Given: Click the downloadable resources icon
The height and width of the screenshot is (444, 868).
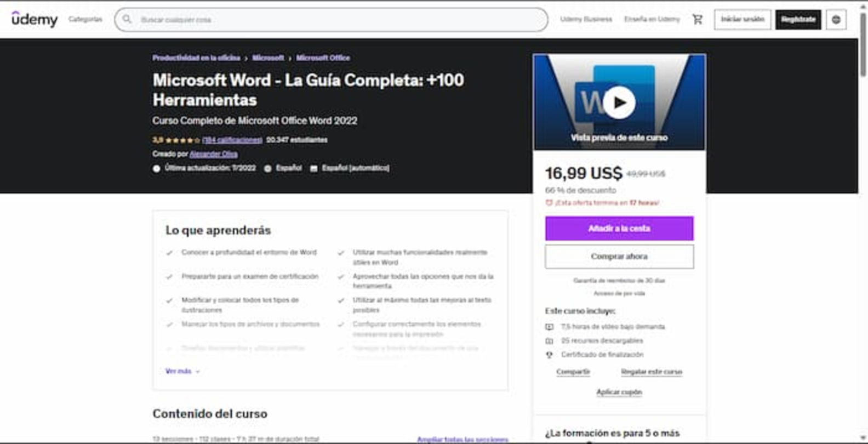Looking at the screenshot, I should tap(549, 341).
